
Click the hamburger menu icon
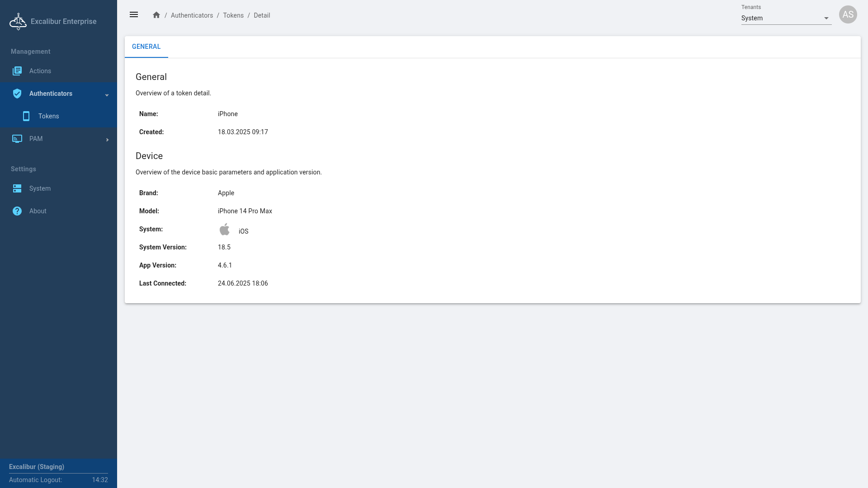[134, 15]
